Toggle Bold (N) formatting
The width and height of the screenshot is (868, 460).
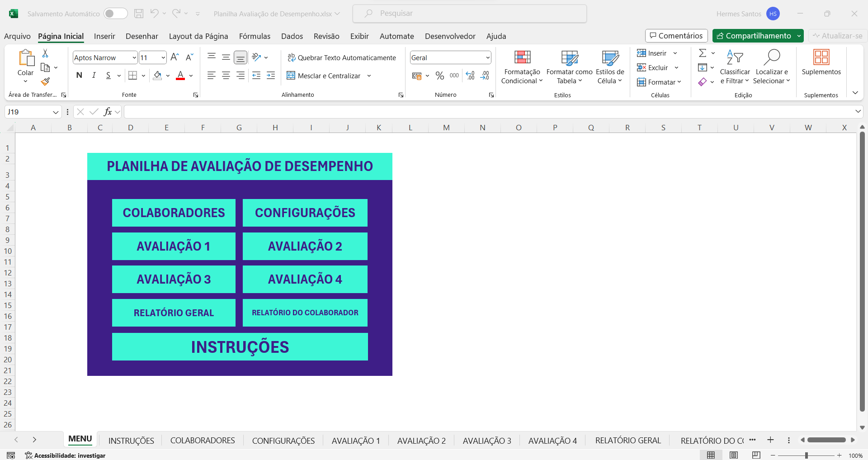(x=79, y=76)
